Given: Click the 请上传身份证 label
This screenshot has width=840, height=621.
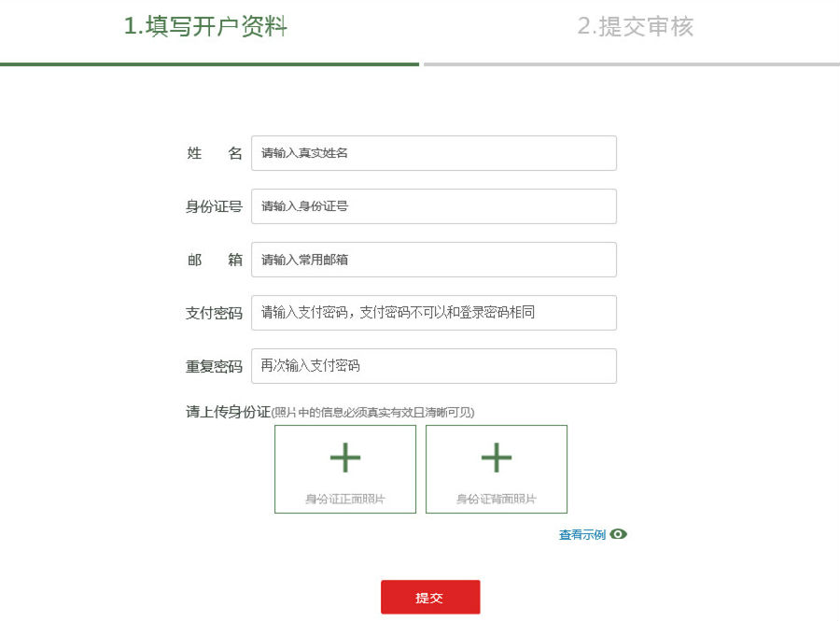Looking at the screenshot, I should pyautogui.click(x=229, y=412).
